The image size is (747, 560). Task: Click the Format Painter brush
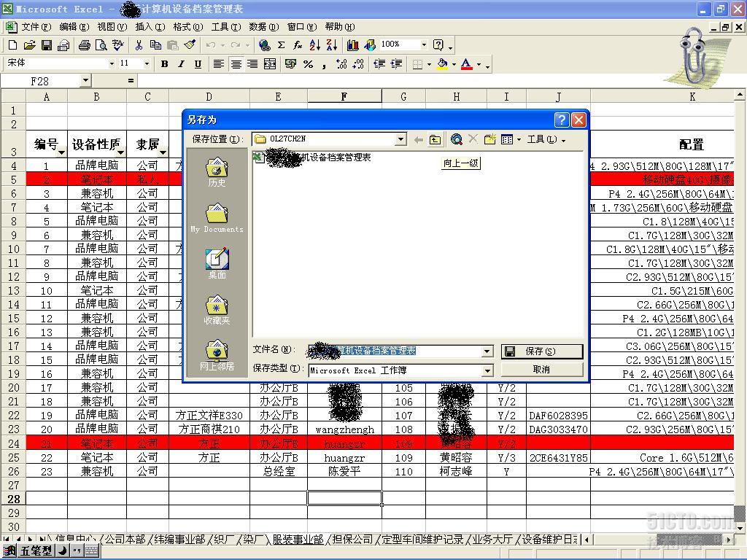coord(190,45)
